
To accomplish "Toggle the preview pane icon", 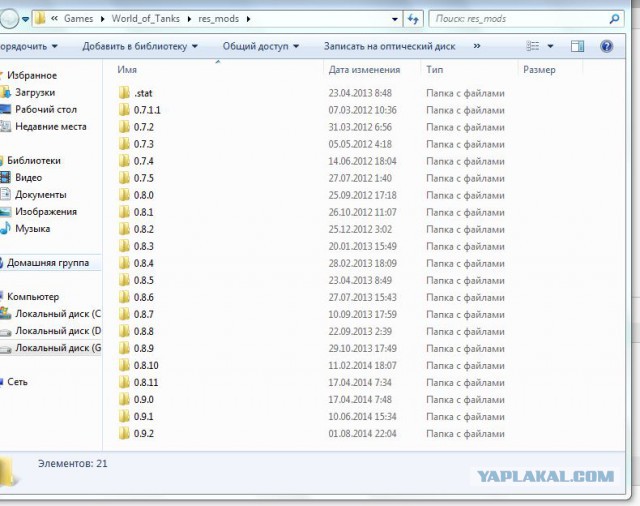I will coord(577,46).
